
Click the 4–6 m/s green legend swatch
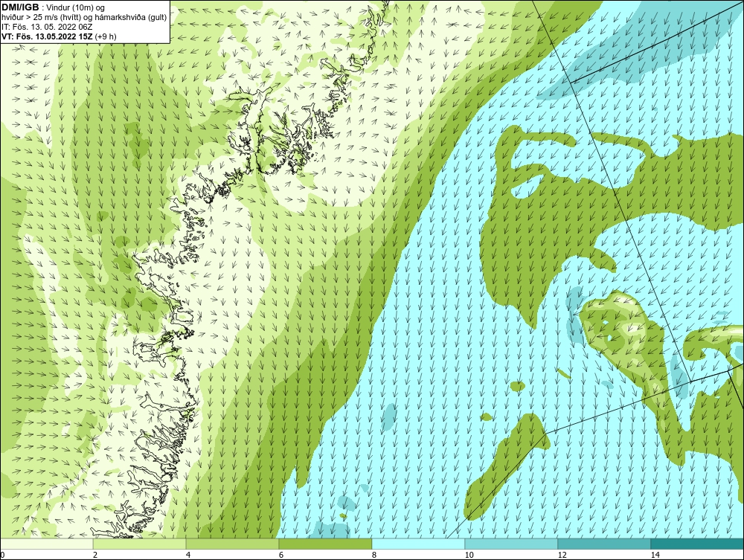point(232,544)
